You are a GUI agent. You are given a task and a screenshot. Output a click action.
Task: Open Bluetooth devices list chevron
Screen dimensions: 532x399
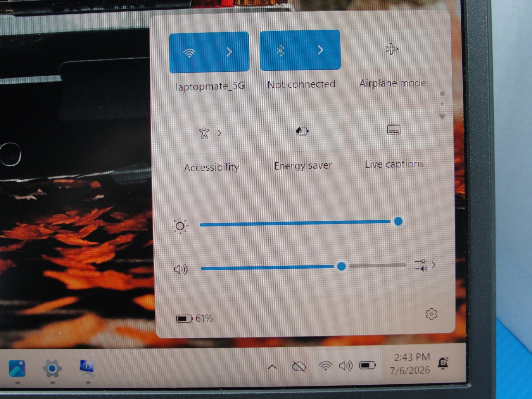point(320,50)
